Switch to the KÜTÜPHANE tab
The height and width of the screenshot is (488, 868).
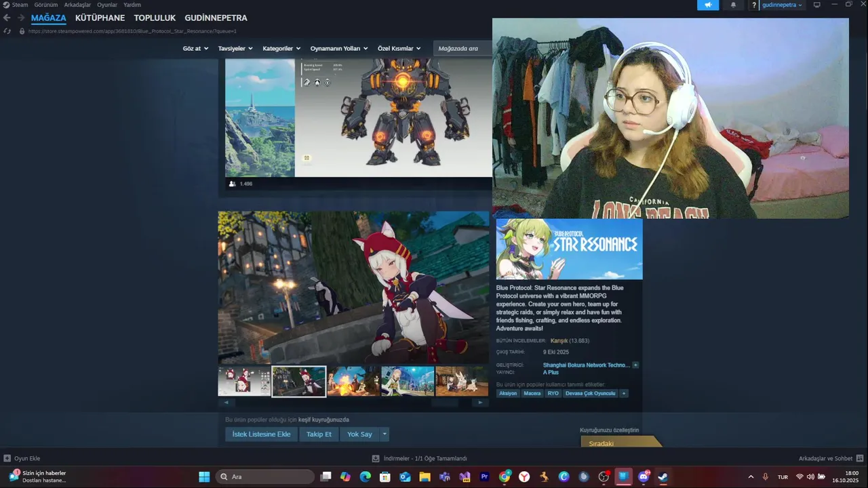click(x=100, y=18)
